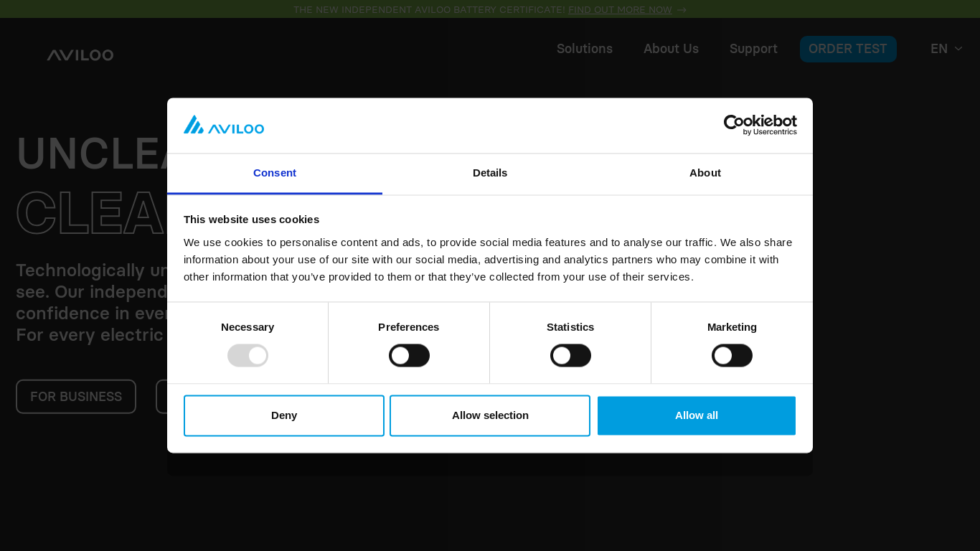
Task: Click the Preferences label text
Action: [409, 327]
